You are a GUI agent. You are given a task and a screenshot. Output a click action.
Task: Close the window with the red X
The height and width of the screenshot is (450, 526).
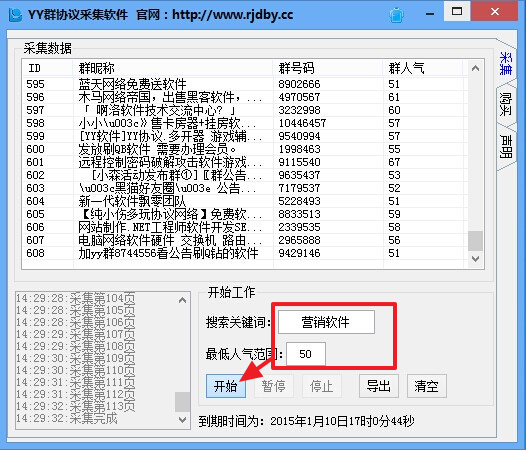(x=494, y=11)
